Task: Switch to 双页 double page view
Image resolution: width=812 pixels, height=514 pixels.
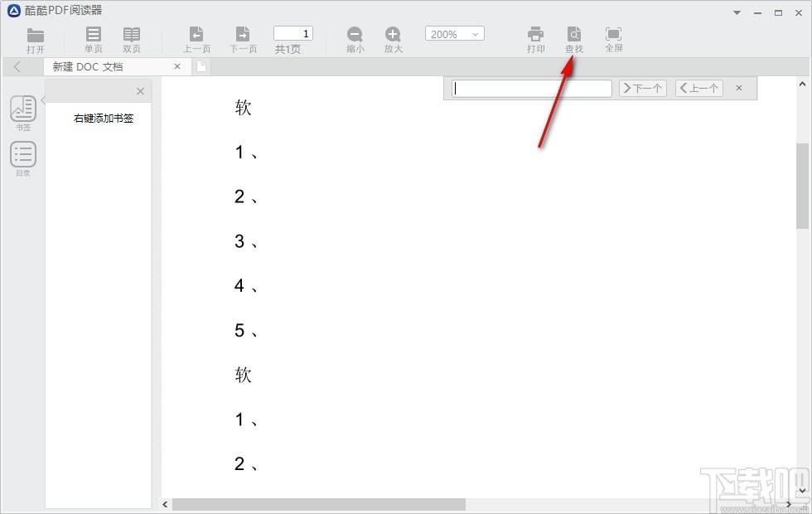Action: click(x=132, y=40)
